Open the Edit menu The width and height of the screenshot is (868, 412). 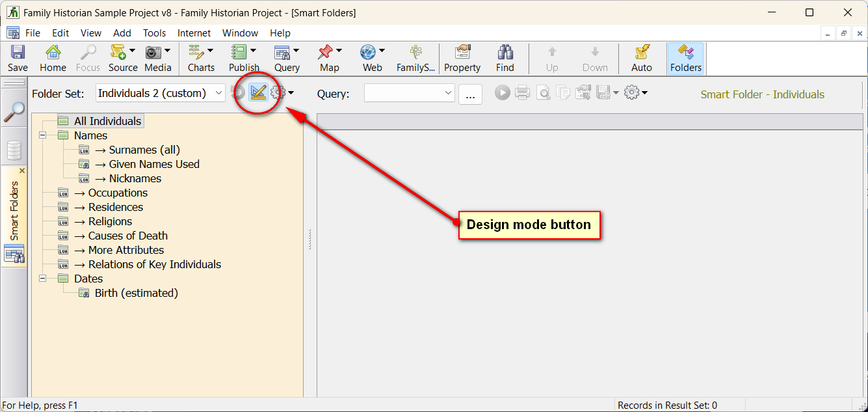(x=60, y=33)
